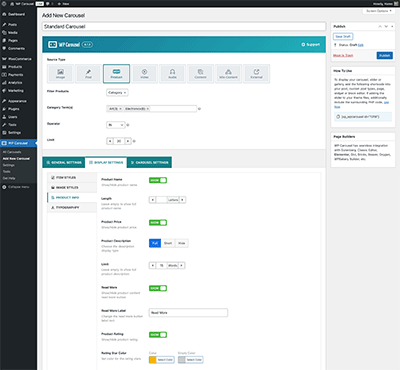The image size is (400, 370).
Task: Decrease the product Limit stepper value
Action: (110, 141)
